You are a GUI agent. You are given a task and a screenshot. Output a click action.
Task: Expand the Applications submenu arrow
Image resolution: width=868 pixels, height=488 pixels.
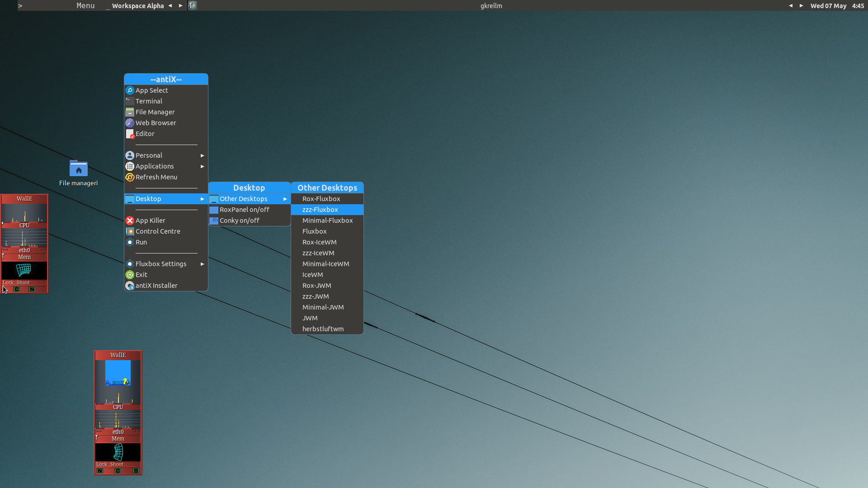pos(203,166)
